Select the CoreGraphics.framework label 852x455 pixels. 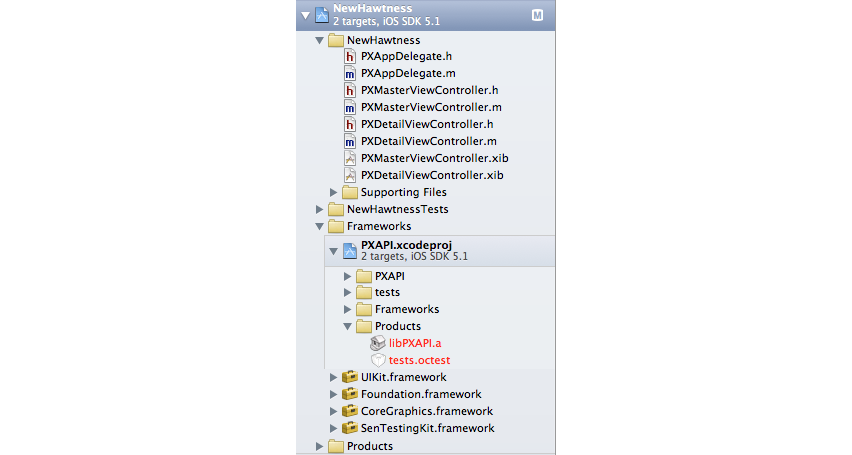tap(427, 411)
